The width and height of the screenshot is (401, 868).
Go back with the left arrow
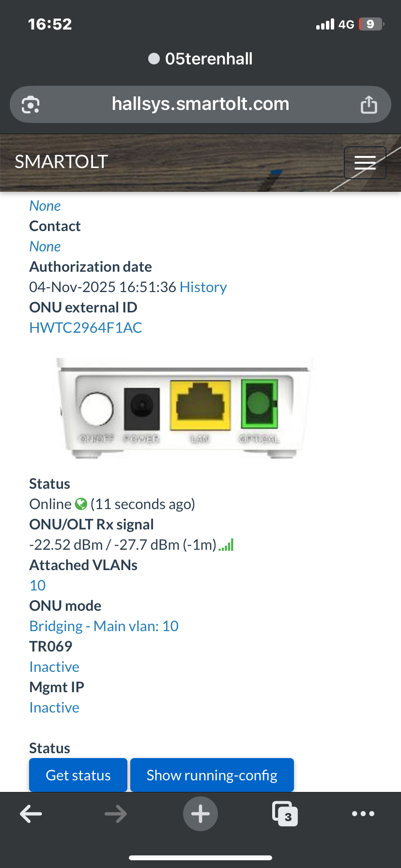[x=31, y=814]
